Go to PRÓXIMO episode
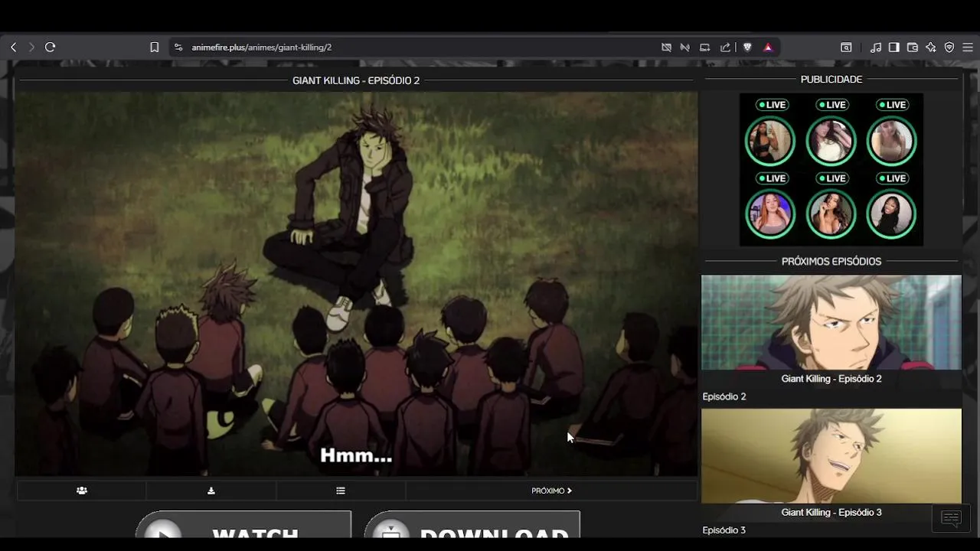980x551 pixels. (x=551, y=491)
